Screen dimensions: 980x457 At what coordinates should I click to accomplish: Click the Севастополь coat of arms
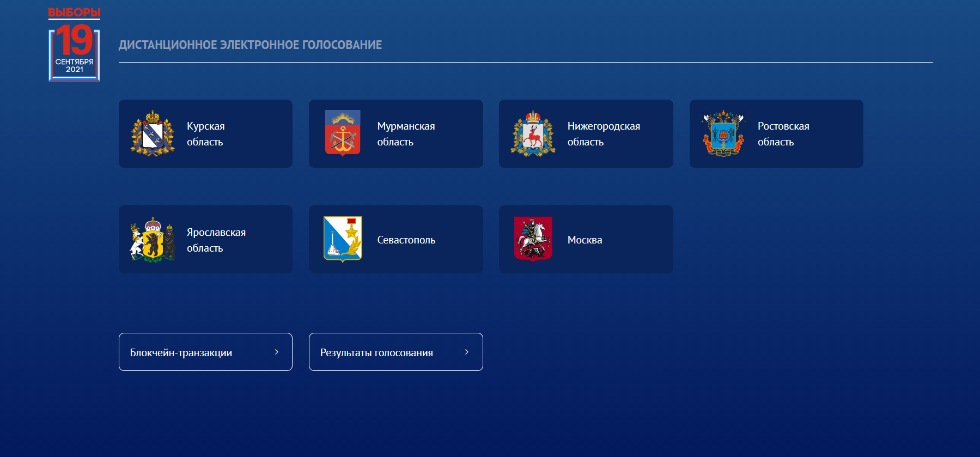343,240
